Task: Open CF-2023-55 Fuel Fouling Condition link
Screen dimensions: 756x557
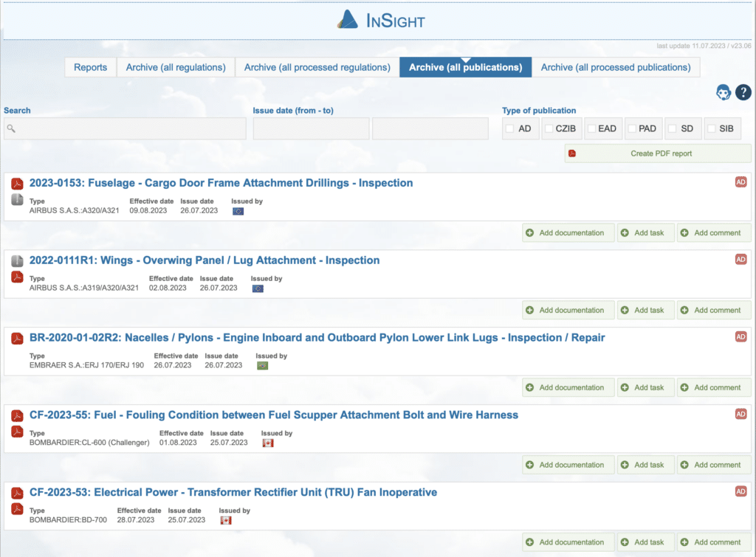Action: pyautogui.click(x=274, y=415)
